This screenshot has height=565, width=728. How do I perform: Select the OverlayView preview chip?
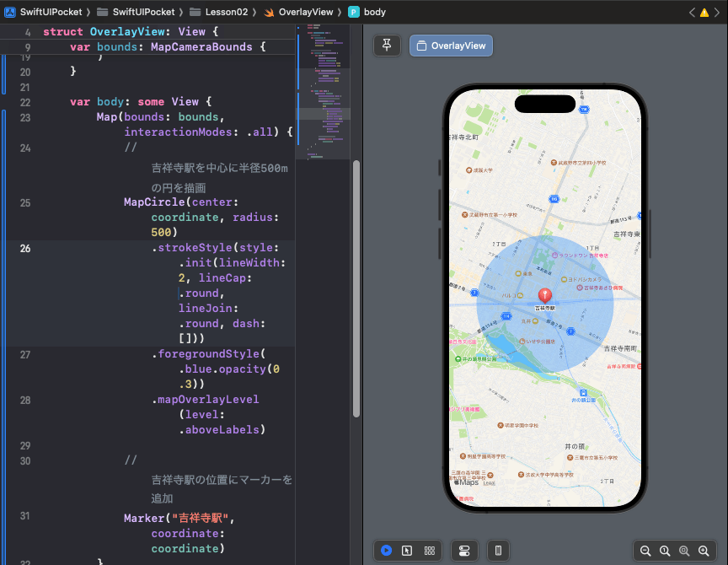(x=451, y=46)
